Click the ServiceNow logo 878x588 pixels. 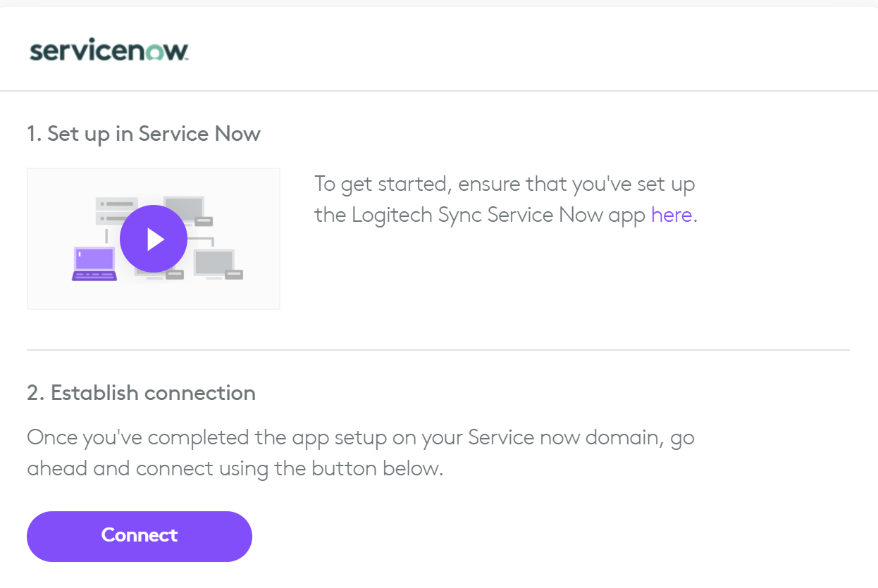click(x=109, y=51)
